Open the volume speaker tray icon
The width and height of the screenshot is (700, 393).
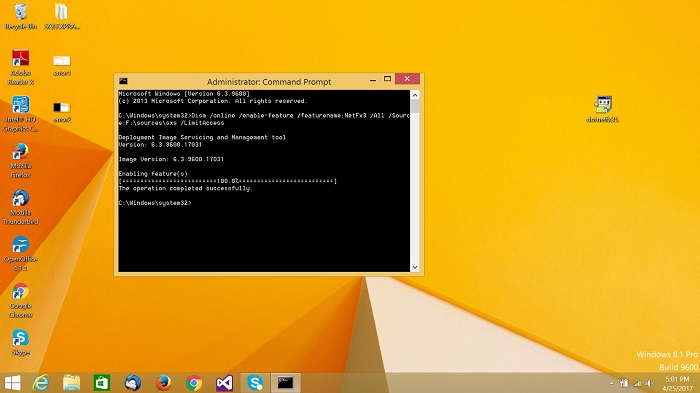coord(650,383)
